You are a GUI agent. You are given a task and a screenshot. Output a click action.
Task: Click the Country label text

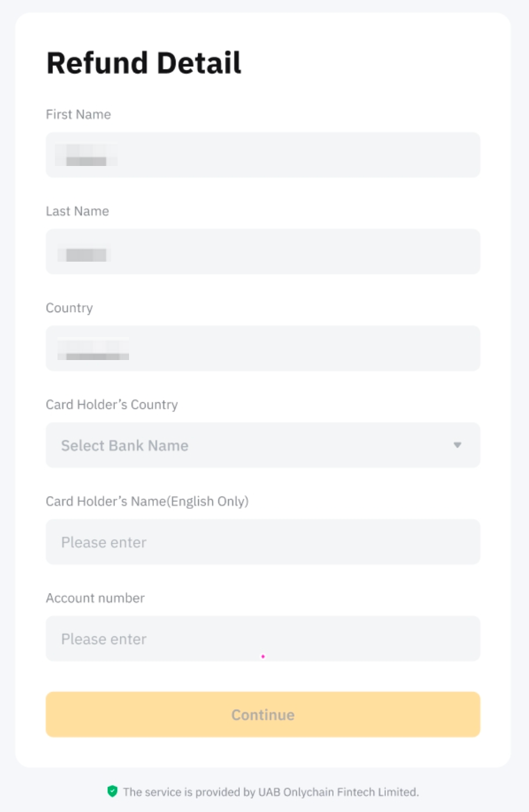click(x=69, y=308)
